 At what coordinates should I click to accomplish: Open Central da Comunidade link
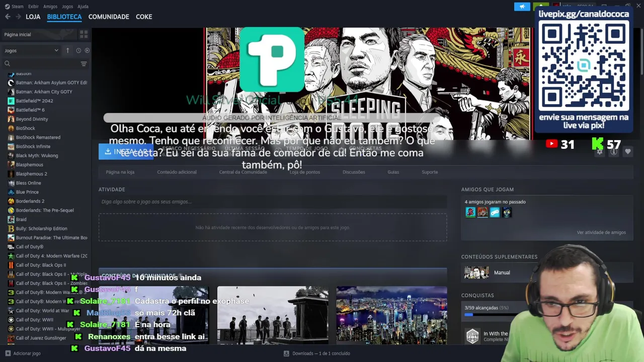(x=243, y=172)
